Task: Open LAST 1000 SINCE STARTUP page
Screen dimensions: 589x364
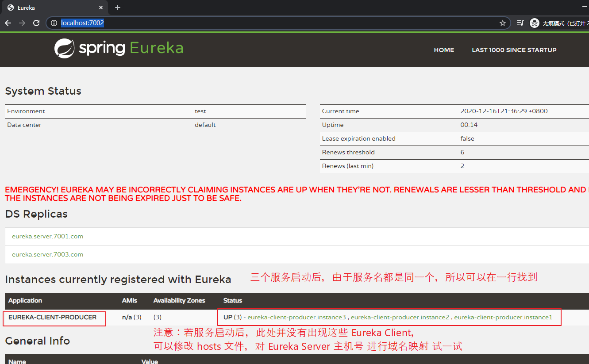Action: tap(514, 50)
